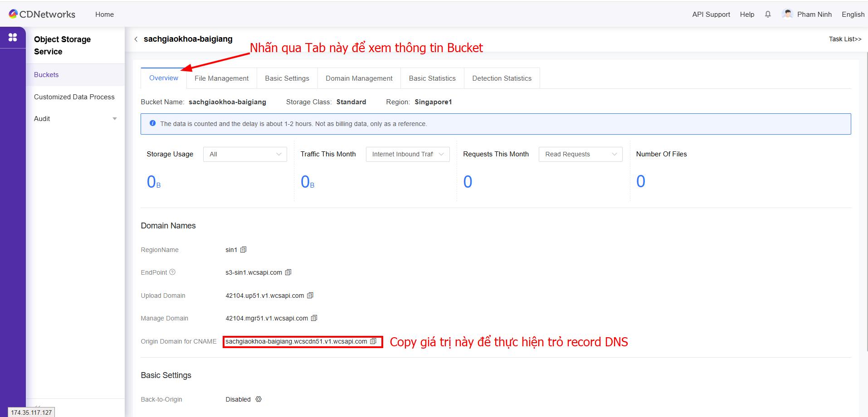868x417 pixels.
Task: Open the purple sidebar apps grid
Action: [x=13, y=38]
